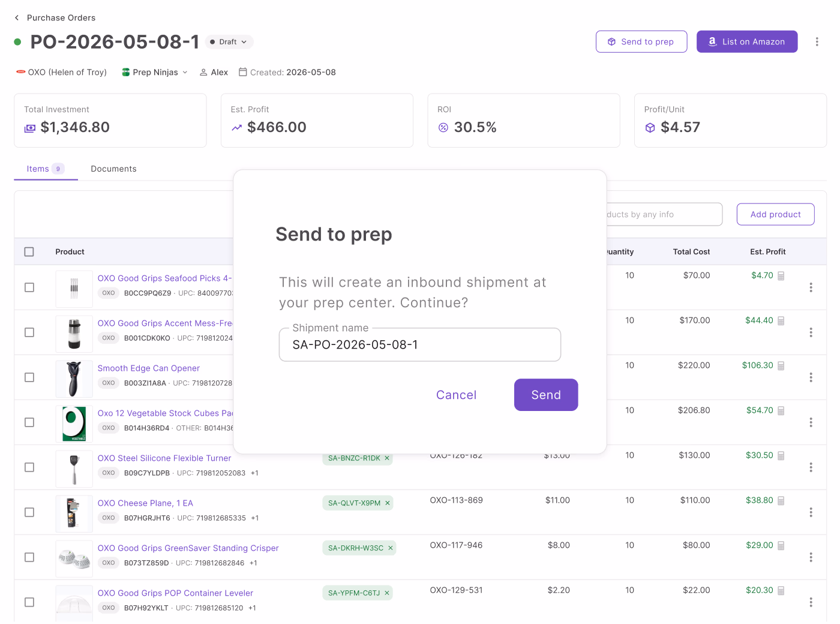The image size is (840, 624).
Task: Click calculator icon next to $20.30 profit
Action: coord(781,591)
